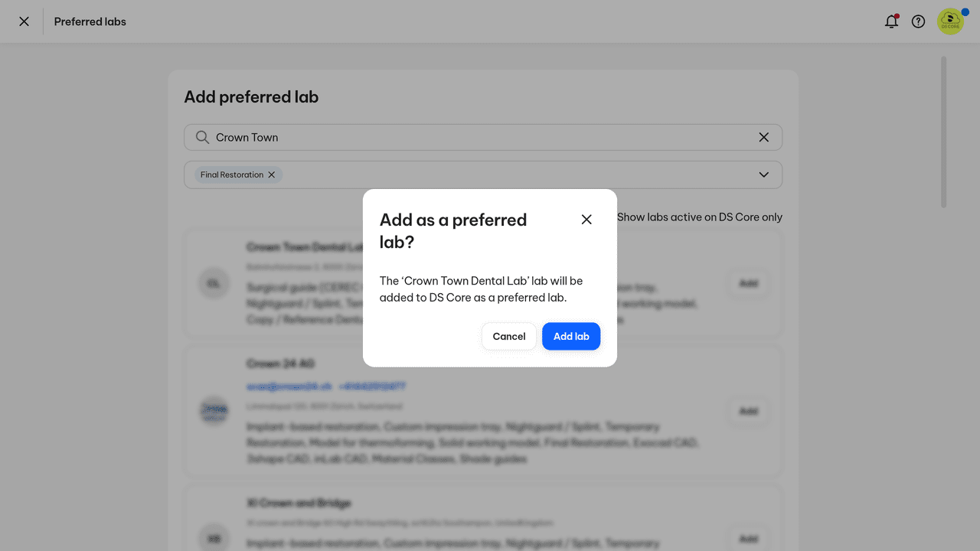Open the Crown 24 AG email link
This screenshot has width=980, height=551.
point(289,386)
